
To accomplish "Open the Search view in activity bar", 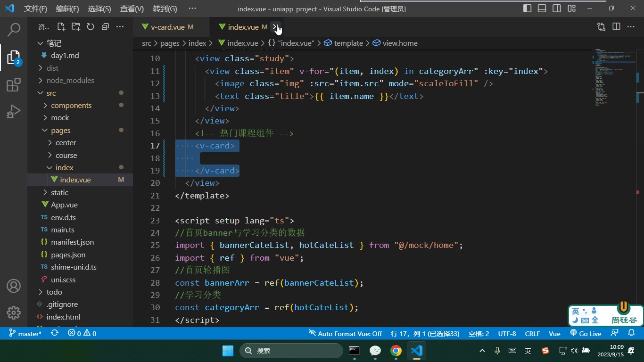I will pyautogui.click(x=14, y=30).
